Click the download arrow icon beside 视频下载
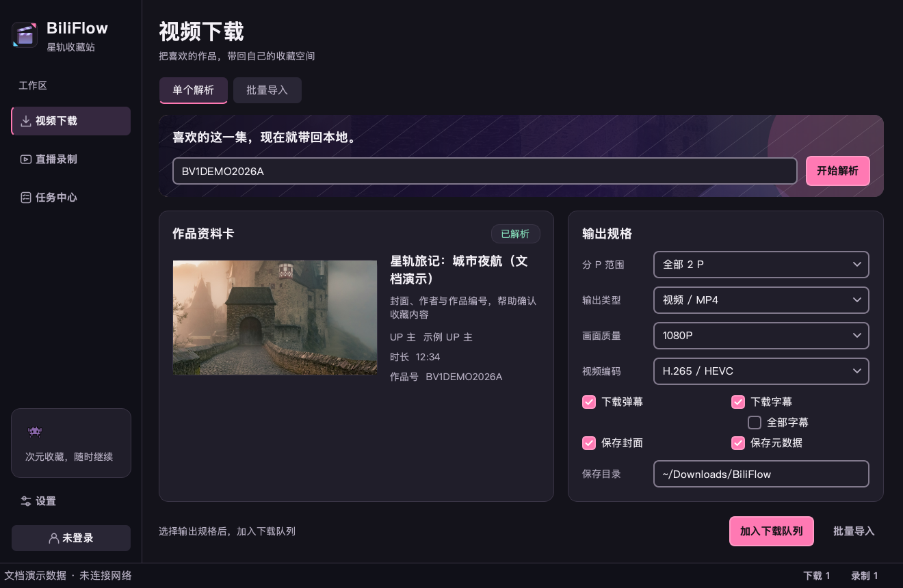903x588 pixels. 25,121
